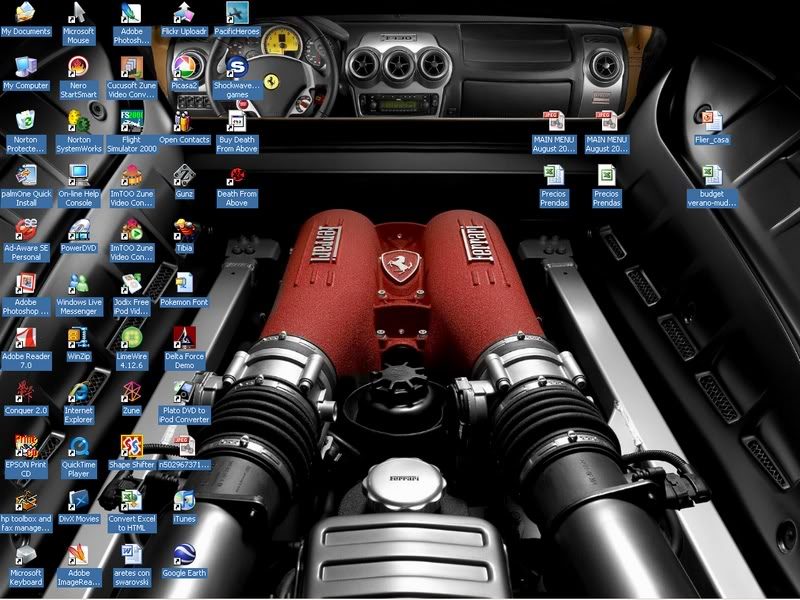The image size is (800, 600).
Task: Select the LimeWire 4.12.6 shortcut
Action: click(131, 337)
